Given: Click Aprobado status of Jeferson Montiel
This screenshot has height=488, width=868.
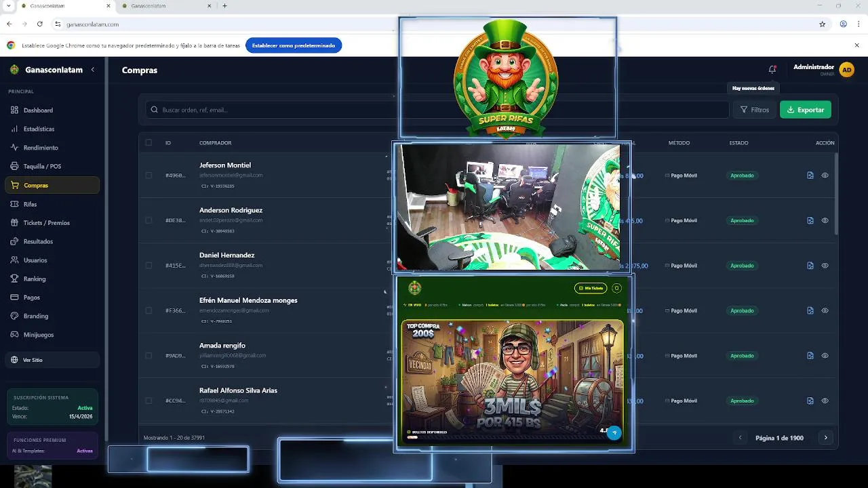Looking at the screenshot, I should pos(742,176).
